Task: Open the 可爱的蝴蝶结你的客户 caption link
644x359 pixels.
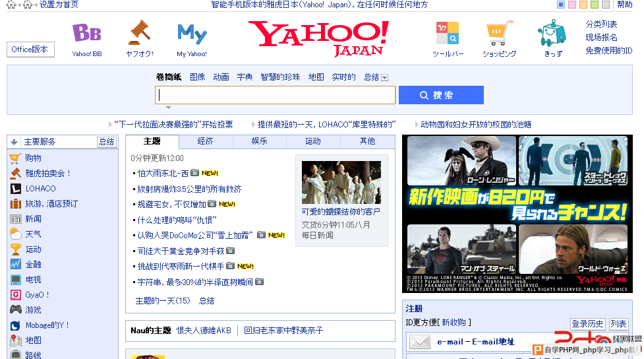Action: click(x=341, y=211)
